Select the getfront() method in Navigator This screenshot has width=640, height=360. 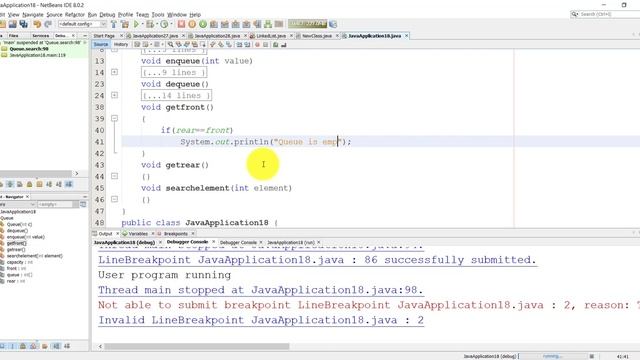[x=16, y=243]
